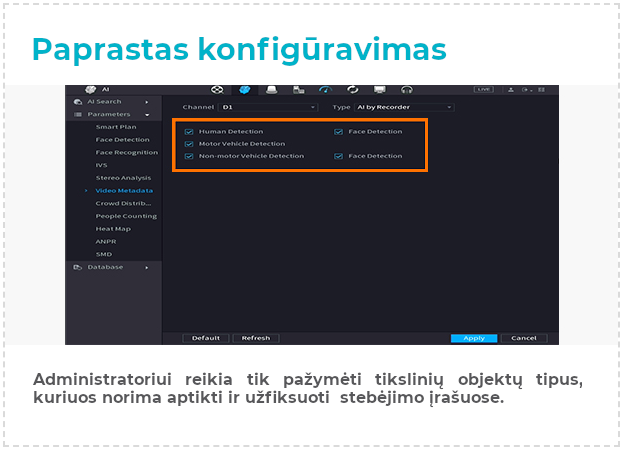The image size is (622, 449).
Task: Click the Parameters label
Action: (109, 115)
